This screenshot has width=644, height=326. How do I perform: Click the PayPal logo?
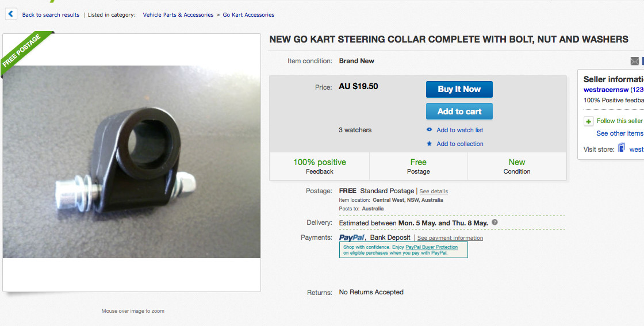pos(352,237)
